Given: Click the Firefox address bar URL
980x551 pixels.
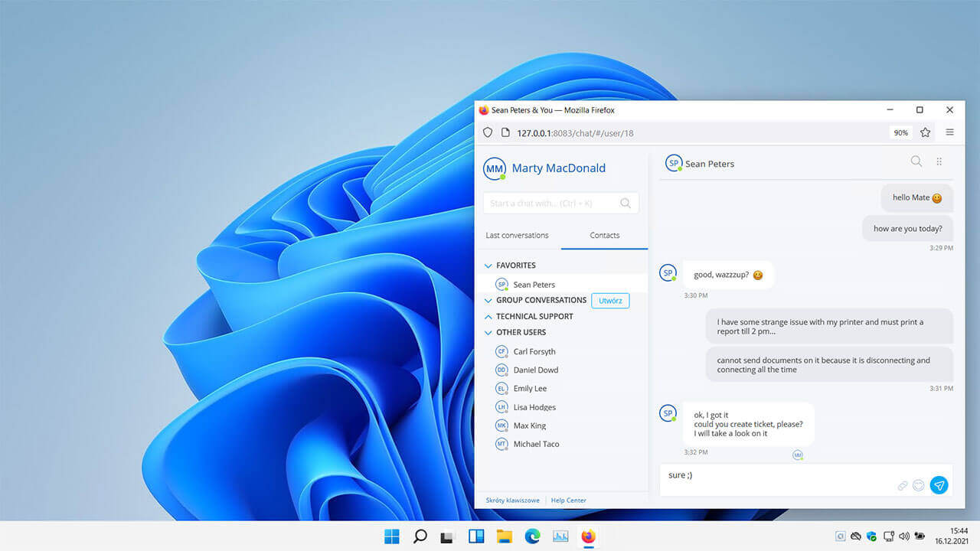Looking at the screenshot, I should coord(575,132).
